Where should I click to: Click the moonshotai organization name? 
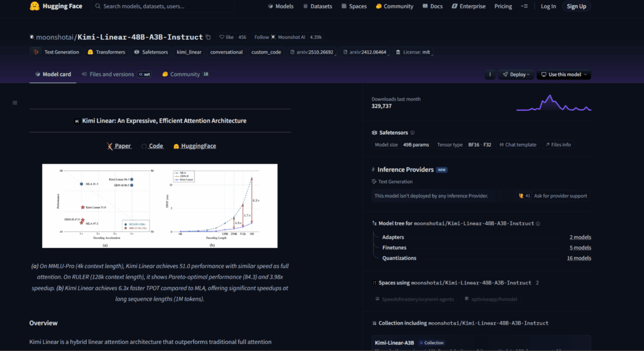click(x=54, y=37)
